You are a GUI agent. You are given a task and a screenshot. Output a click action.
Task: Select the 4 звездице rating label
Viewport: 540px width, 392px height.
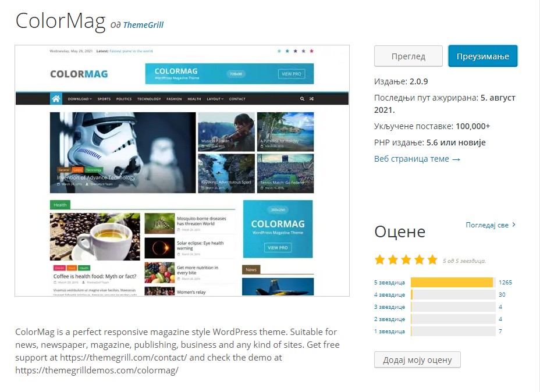tap(389, 295)
